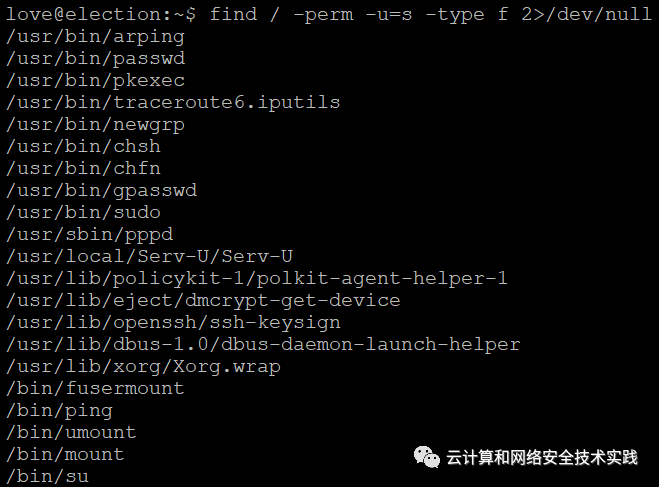Click on /usr/bin/pkexec in the output

point(95,81)
